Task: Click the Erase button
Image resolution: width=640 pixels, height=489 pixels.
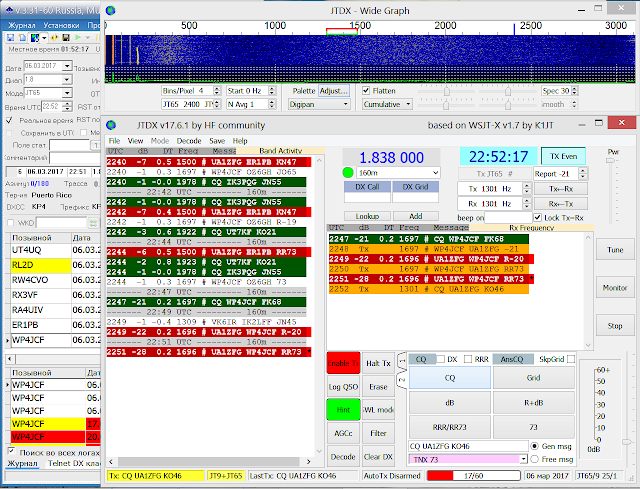Action: (x=378, y=387)
